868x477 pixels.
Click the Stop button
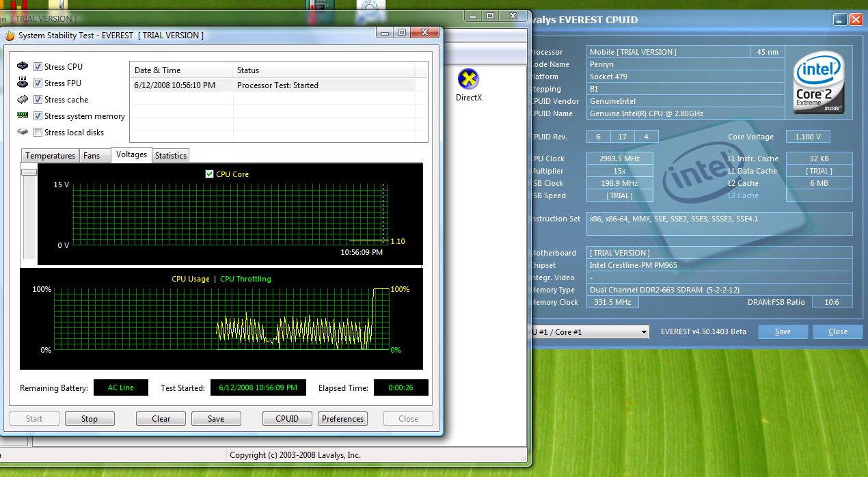point(90,419)
